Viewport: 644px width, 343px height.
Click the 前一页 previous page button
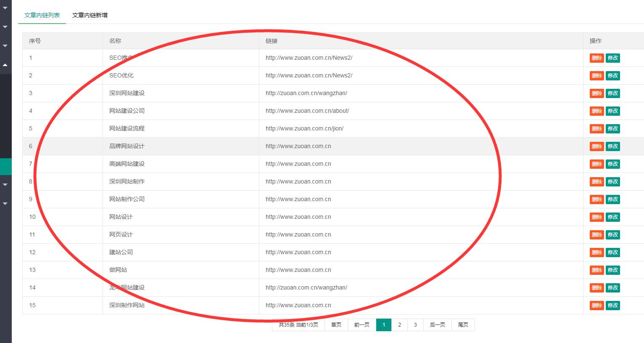pos(362,325)
